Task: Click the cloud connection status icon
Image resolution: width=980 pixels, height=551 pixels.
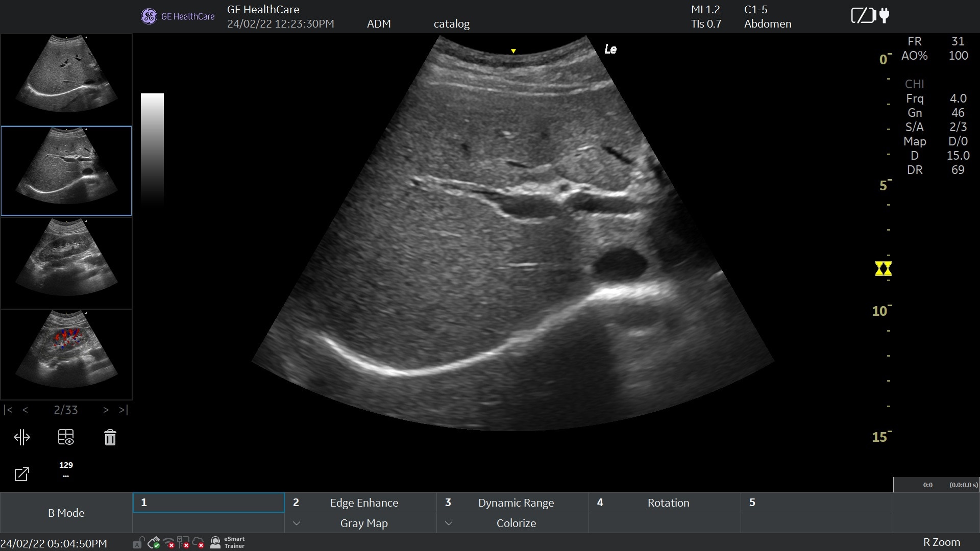Action: 199,543
